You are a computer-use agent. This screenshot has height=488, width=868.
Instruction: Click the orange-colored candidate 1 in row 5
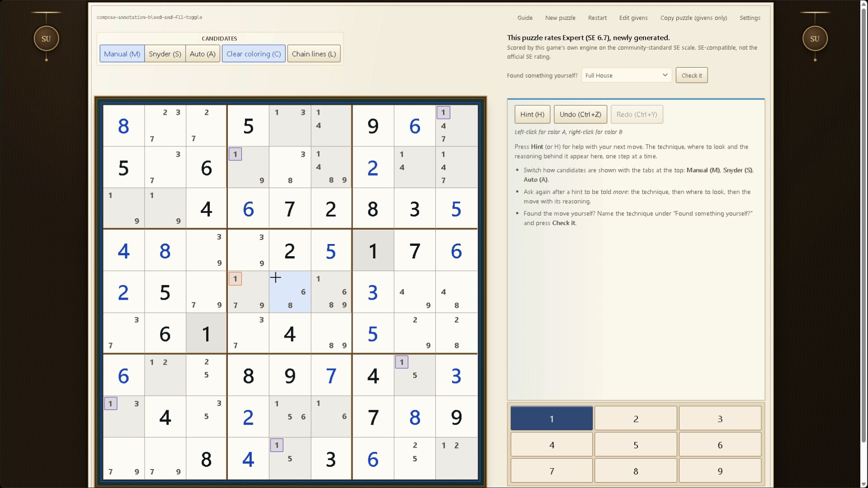click(x=235, y=279)
